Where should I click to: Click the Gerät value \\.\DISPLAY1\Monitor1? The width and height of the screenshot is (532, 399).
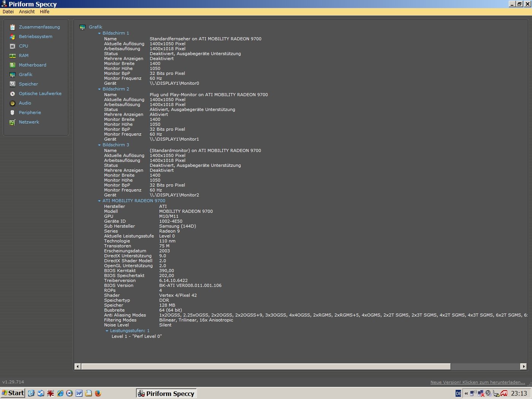click(x=174, y=139)
